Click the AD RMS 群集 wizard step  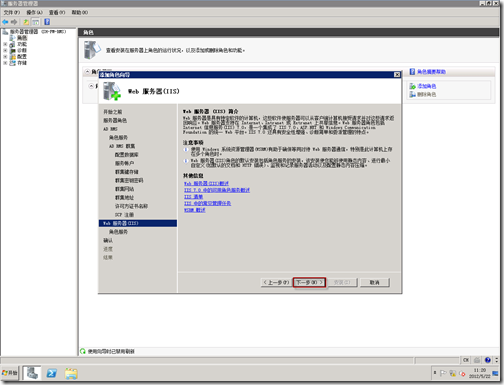[122, 146]
